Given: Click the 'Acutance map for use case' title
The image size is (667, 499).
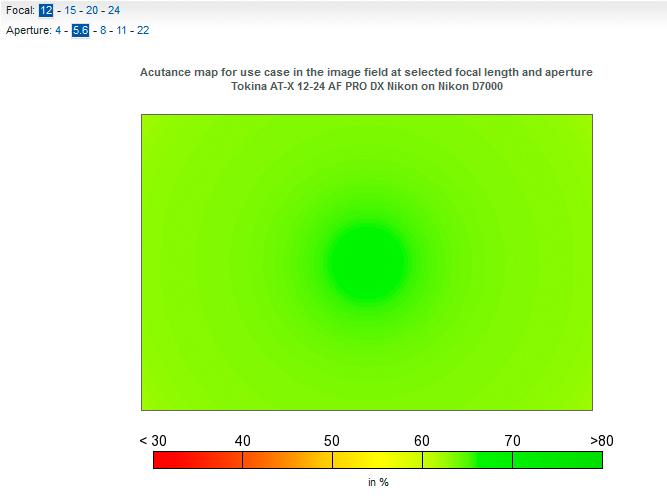Looking at the screenshot, I should [366, 72].
